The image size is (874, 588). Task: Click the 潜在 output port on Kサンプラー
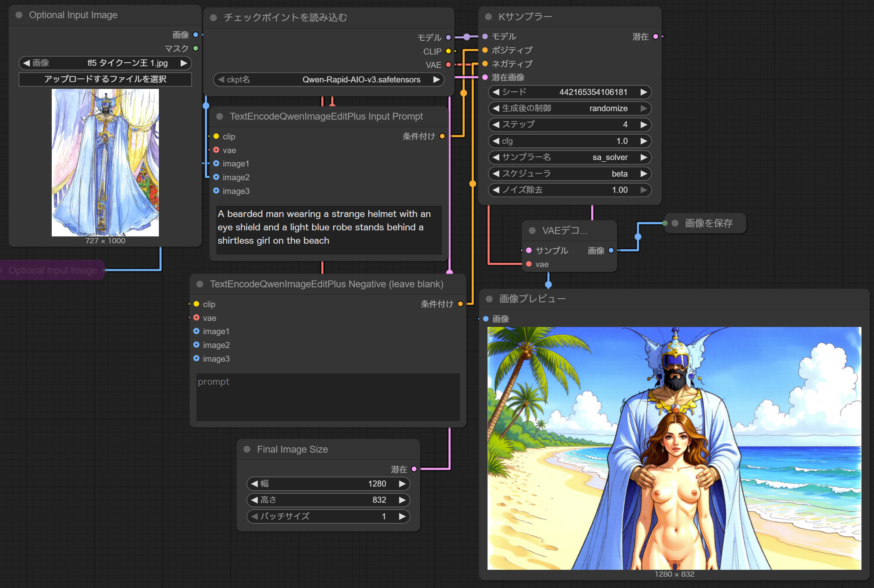pos(656,36)
